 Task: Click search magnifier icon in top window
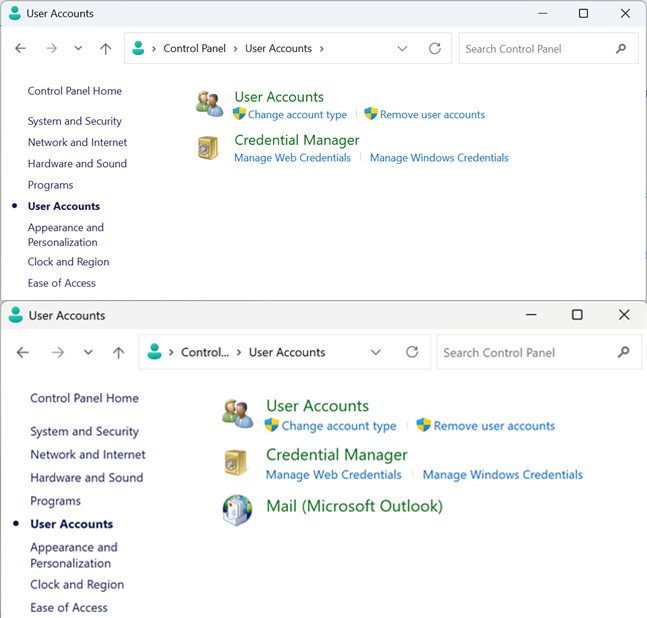click(x=621, y=49)
